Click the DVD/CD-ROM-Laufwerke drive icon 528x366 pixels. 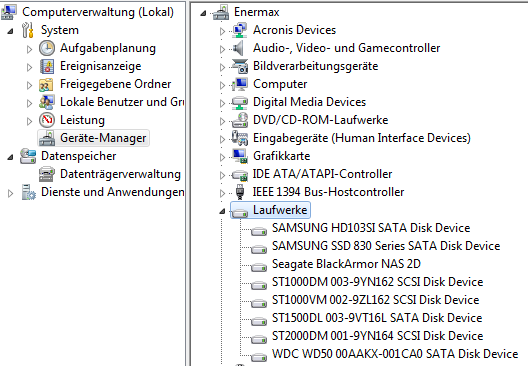(240, 120)
